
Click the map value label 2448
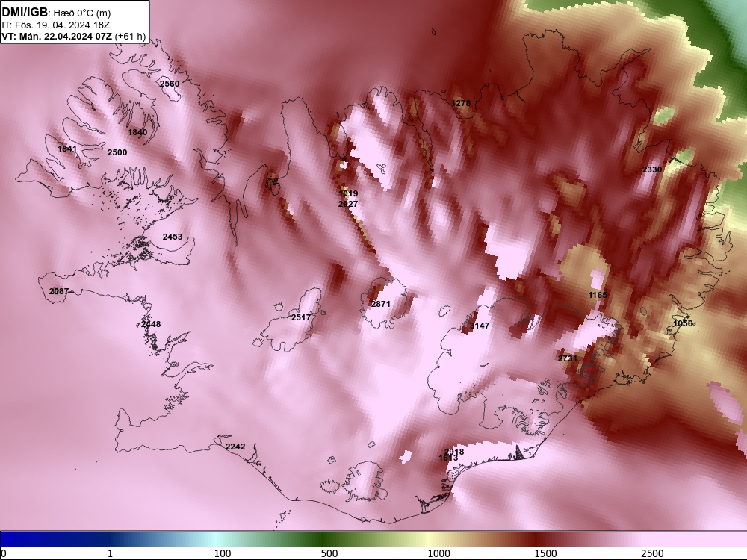tap(151, 324)
